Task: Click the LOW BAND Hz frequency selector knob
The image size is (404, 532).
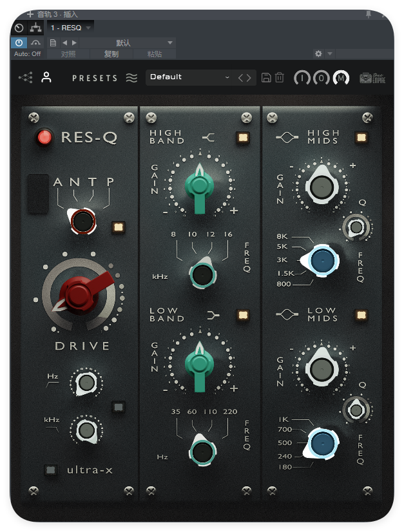Action: pyautogui.click(x=202, y=451)
